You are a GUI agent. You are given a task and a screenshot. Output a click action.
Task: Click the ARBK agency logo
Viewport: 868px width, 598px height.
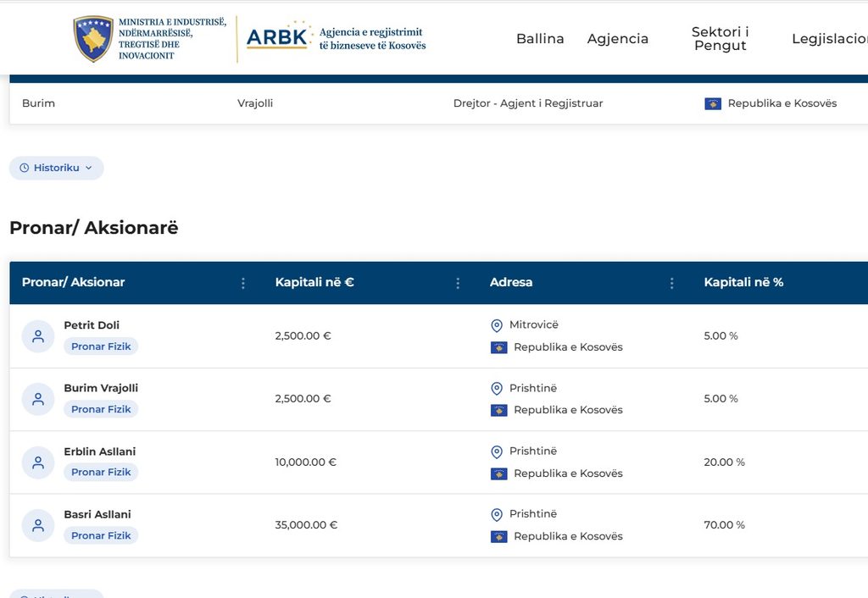(277, 37)
